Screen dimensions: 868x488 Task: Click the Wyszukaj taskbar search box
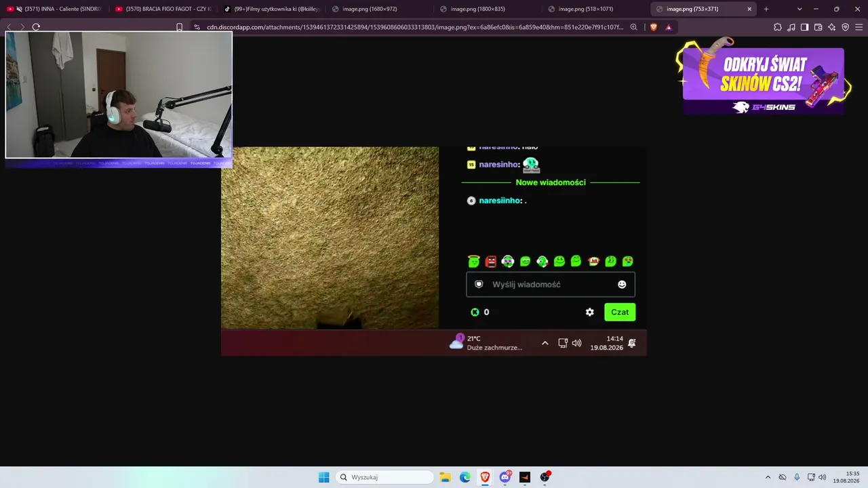(x=386, y=477)
